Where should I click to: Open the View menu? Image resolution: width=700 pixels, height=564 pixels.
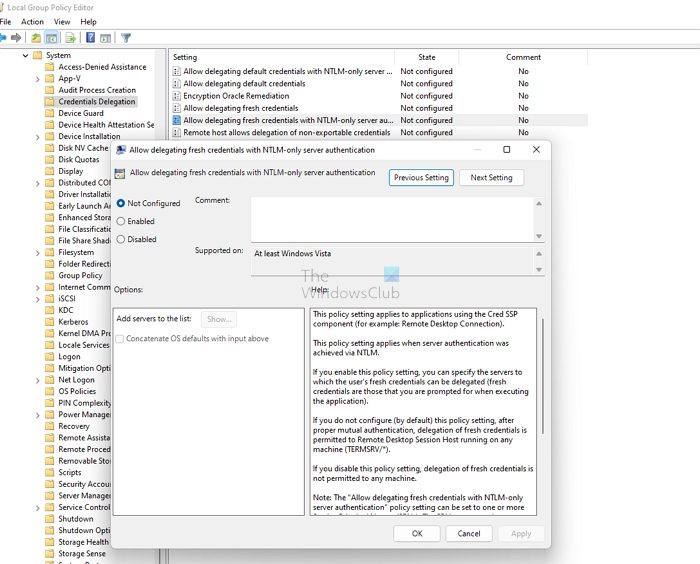62,22
